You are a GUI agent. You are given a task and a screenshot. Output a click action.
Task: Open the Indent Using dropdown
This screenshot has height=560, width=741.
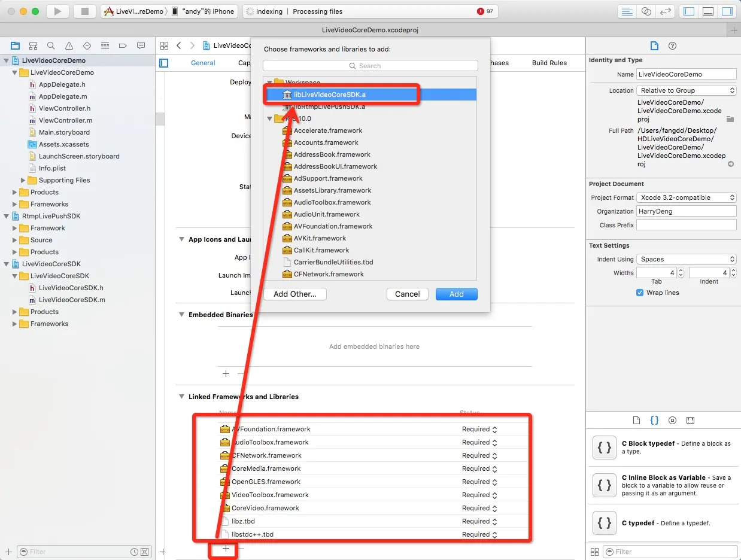click(x=686, y=259)
